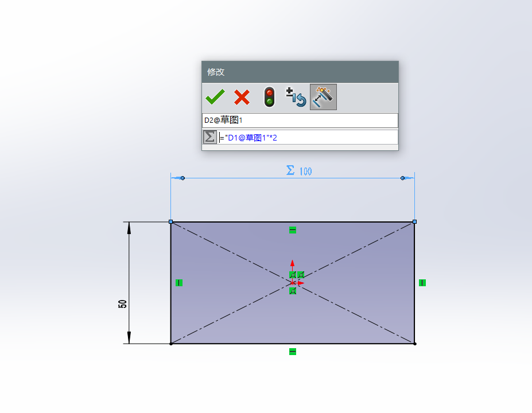The width and height of the screenshot is (532, 413).
Task: Click the 修改 dialog title bar
Action: click(300, 72)
